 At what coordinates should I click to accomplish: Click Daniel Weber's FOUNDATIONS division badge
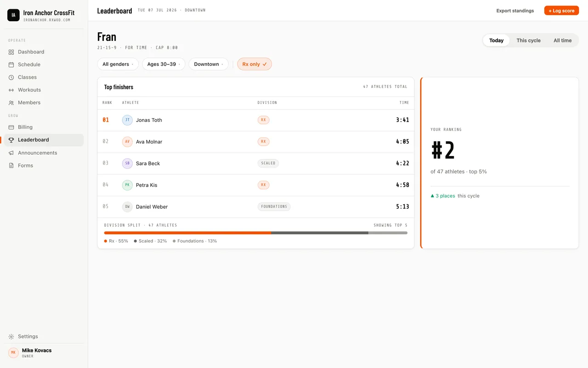pyautogui.click(x=274, y=207)
